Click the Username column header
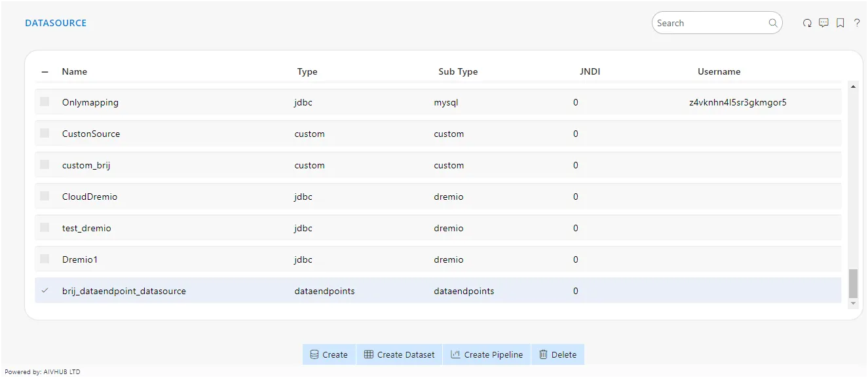This screenshot has height=378, width=868. coord(719,71)
